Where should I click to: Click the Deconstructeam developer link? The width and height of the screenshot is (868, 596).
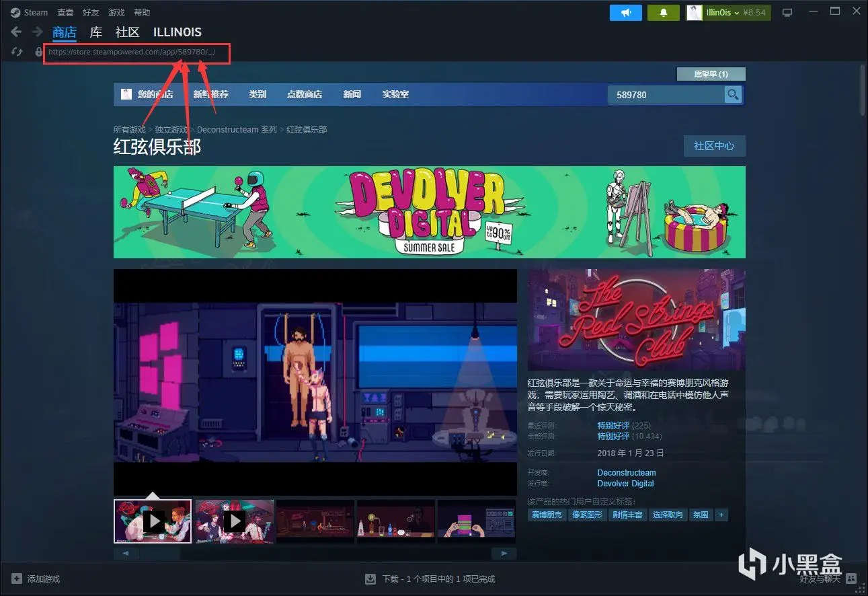click(x=627, y=472)
